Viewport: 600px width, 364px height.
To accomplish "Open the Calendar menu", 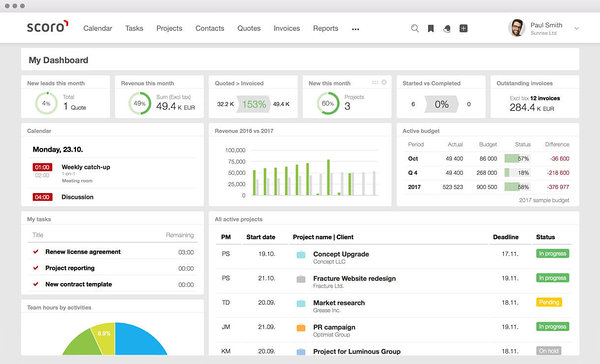I will pyautogui.click(x=98, y=28).
